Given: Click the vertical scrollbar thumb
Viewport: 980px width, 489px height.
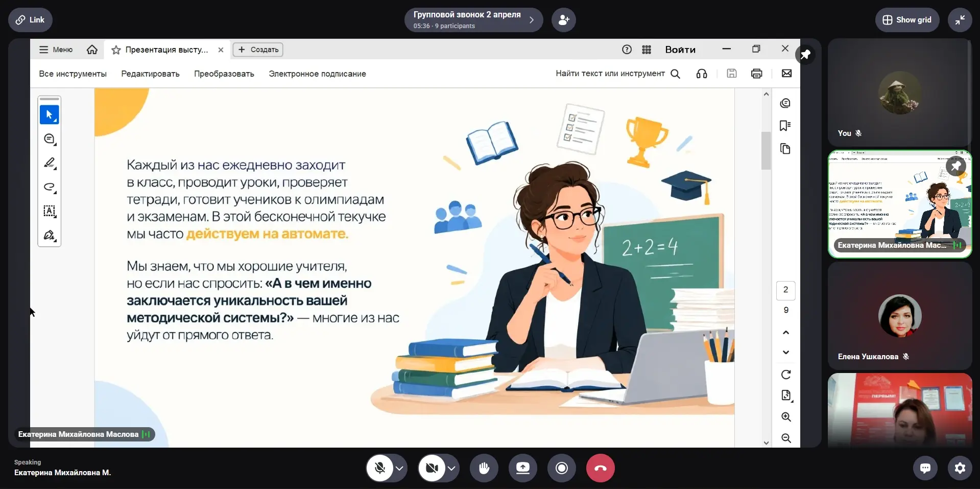Looking at the screenshot, I should pos(766,151).
